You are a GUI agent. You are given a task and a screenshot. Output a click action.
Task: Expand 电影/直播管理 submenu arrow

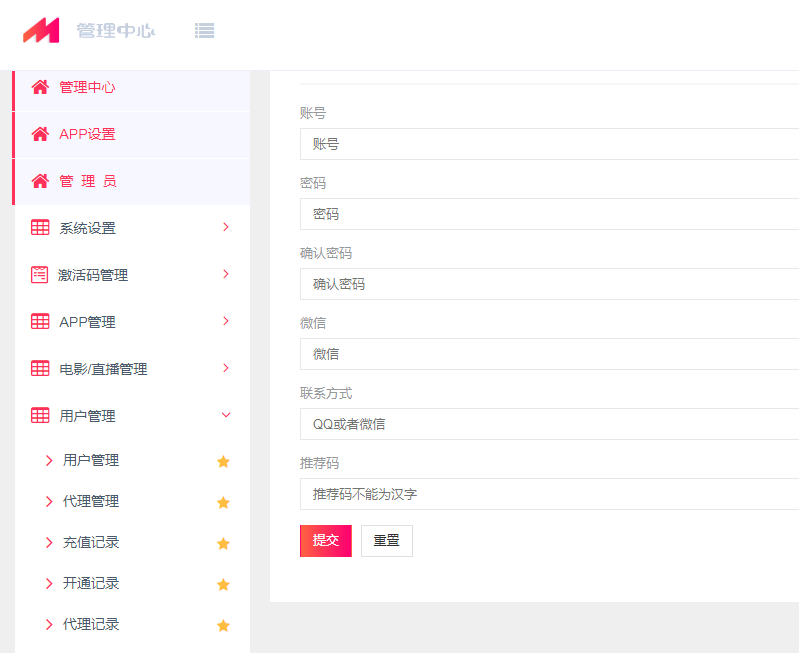(x=226, y=368)
